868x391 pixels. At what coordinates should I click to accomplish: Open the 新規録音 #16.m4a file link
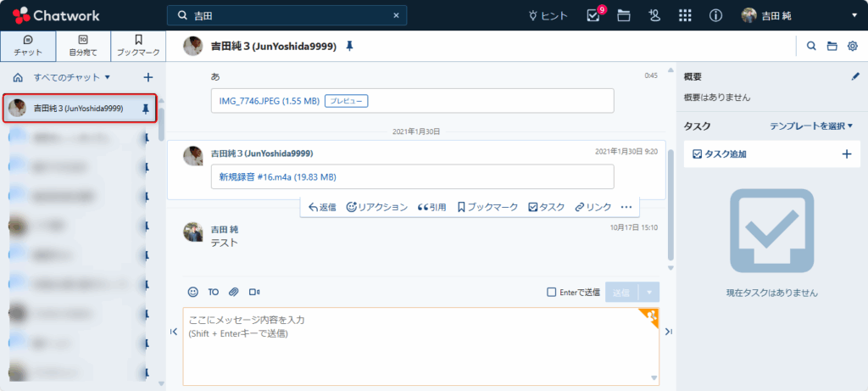point(277,176)
